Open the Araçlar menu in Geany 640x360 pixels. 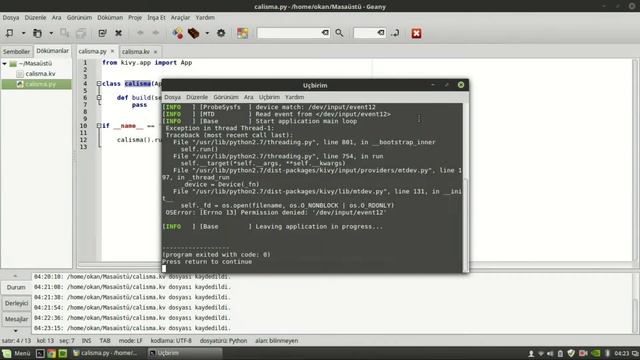tap(180, 18)
